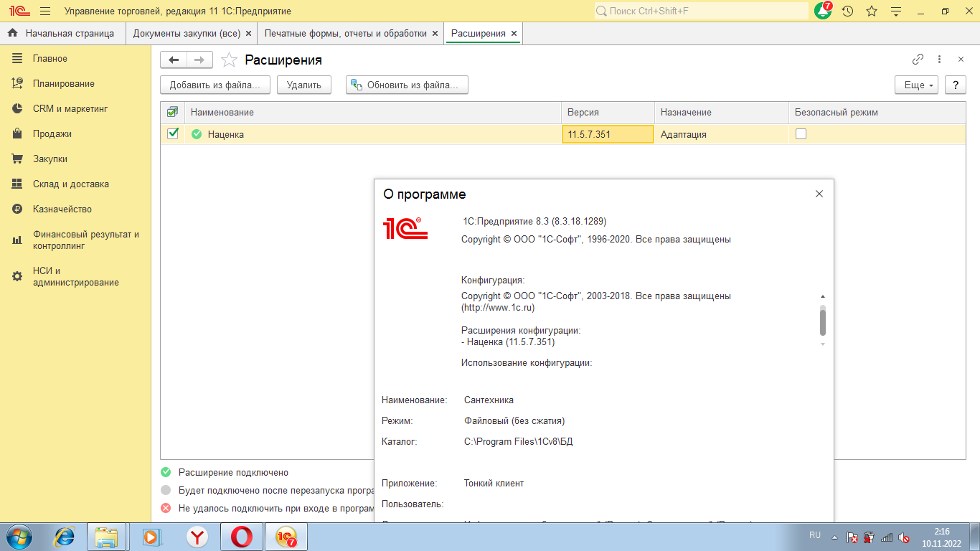Open the main menu hamburger icon

point(45,11)
